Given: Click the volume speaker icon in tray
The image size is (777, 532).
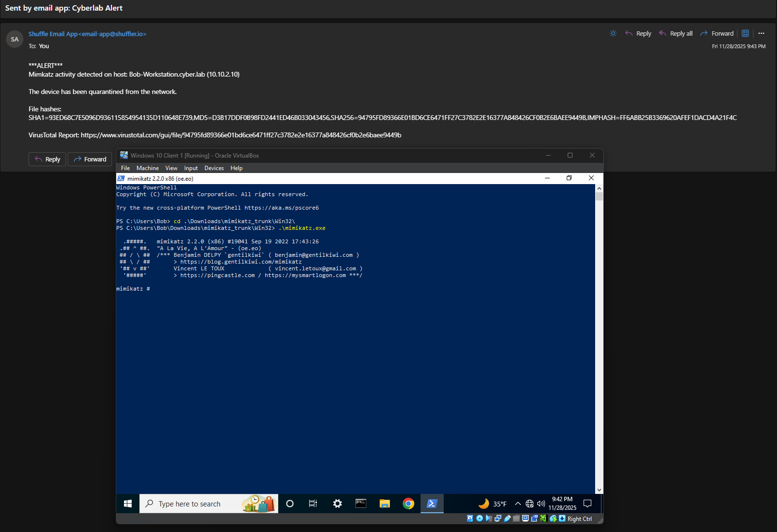Looking at the screenshot, I should (541, 504).
